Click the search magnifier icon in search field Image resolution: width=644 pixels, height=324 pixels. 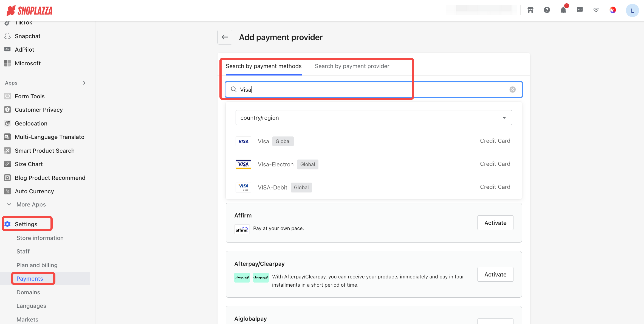(234, 90)
